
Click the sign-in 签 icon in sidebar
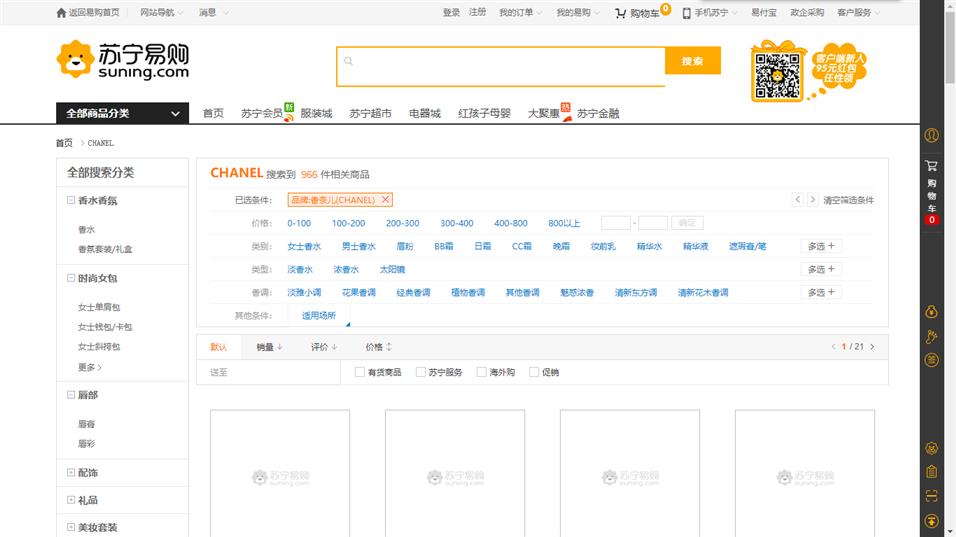(x=931, y=360)
